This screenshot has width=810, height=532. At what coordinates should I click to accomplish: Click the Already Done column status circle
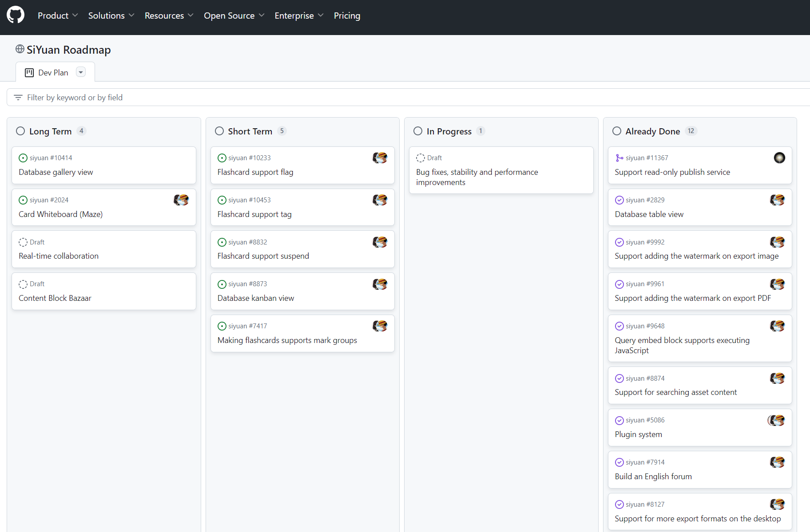coord(617,131)
